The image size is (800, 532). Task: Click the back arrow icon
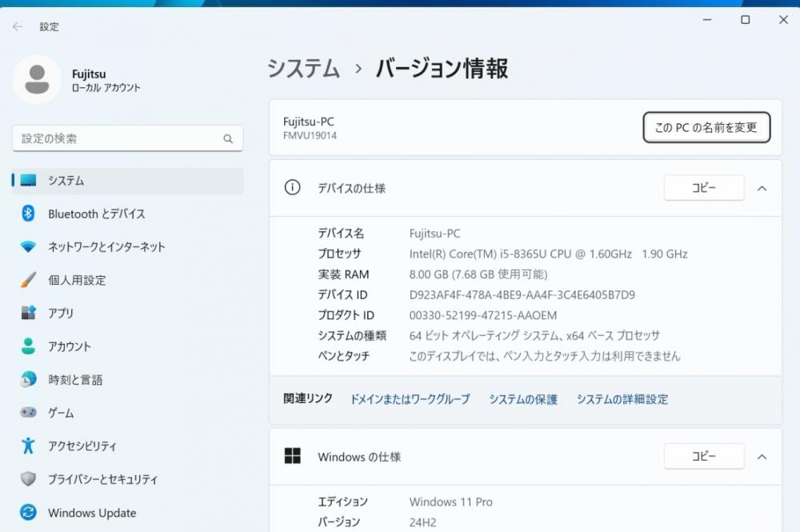click(x=18, y=26)
